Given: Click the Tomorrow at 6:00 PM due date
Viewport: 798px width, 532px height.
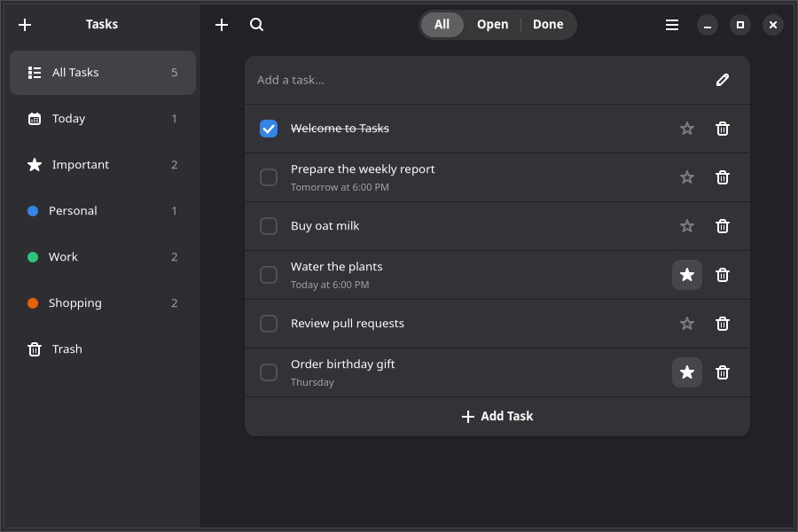Looking at the screenshot, I should pyautogui.click(x=340, y=187).
